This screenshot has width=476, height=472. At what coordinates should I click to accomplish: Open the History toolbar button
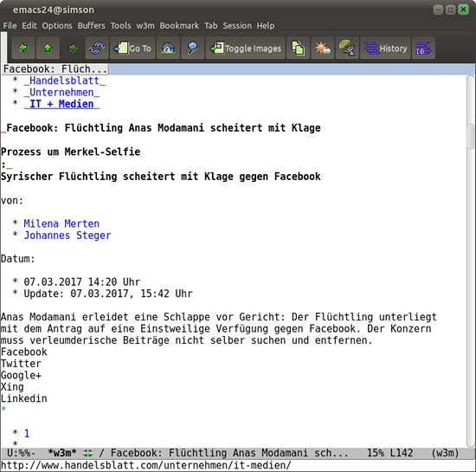[385, 48]
